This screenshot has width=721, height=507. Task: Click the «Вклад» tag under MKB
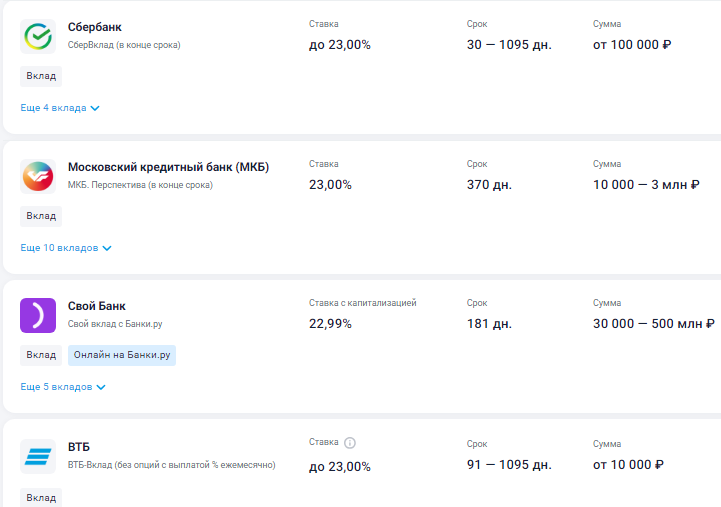[x=41, y=216]
